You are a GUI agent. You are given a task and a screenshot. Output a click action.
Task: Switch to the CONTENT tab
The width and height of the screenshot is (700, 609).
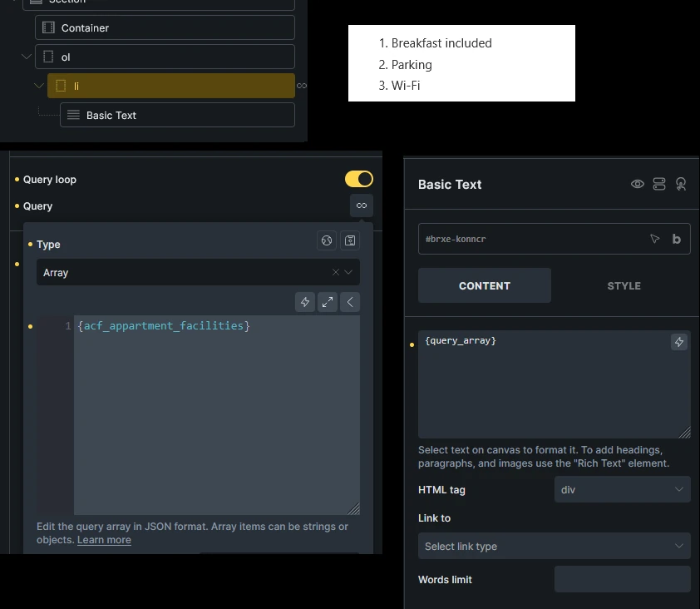(x=485, y=285)
